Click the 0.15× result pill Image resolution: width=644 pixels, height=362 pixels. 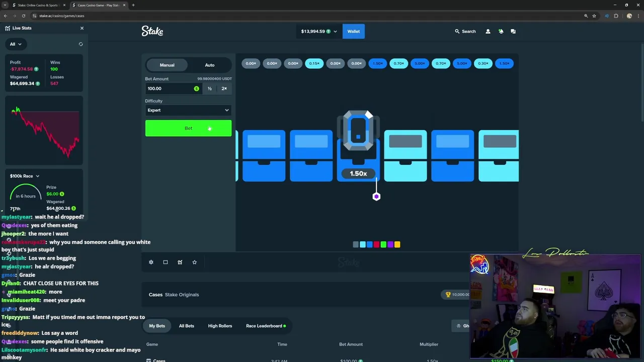pyautogui.click(x=314, y=63)
